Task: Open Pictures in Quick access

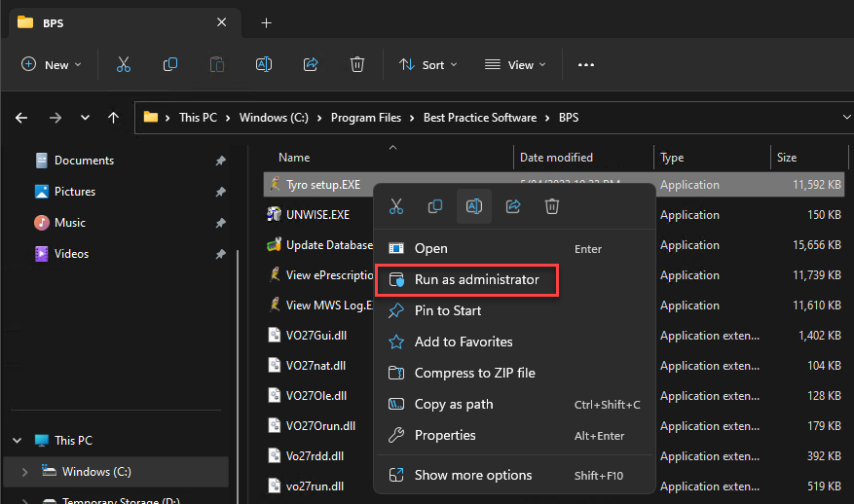Action: pyautogui.click(x=75, y=192)
